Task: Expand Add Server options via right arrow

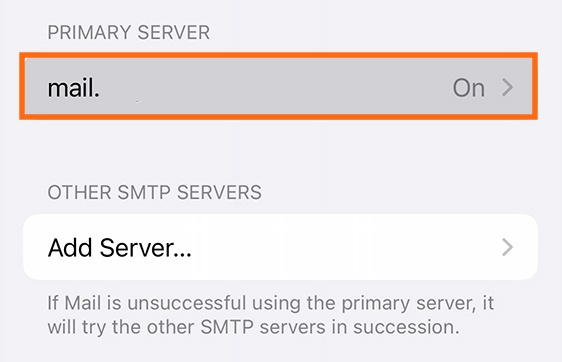Action: pyautogui.click(x=507, y=247)
